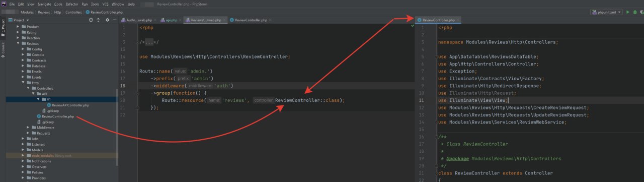Screen dimensions: 644x182
Task: Collapse the Reviews folder arrow
Action: 18,44
